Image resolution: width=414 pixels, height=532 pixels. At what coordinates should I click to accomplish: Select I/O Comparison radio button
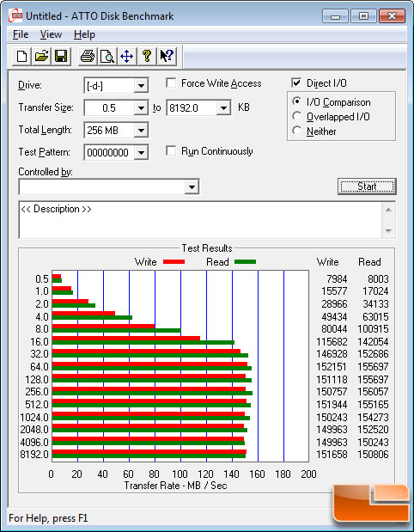pyautogui.click(x=296, y=101)
